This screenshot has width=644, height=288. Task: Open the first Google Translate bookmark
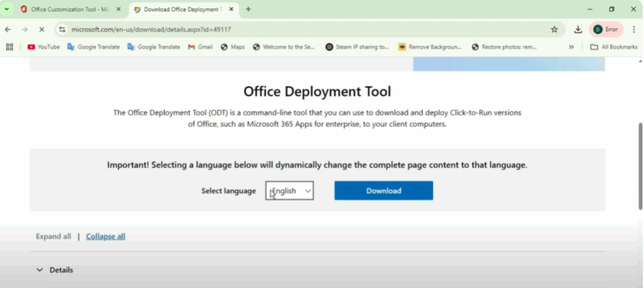point(94,47)
